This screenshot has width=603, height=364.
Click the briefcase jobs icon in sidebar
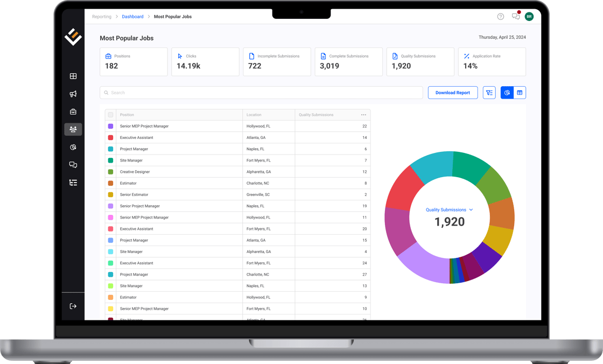73,112
